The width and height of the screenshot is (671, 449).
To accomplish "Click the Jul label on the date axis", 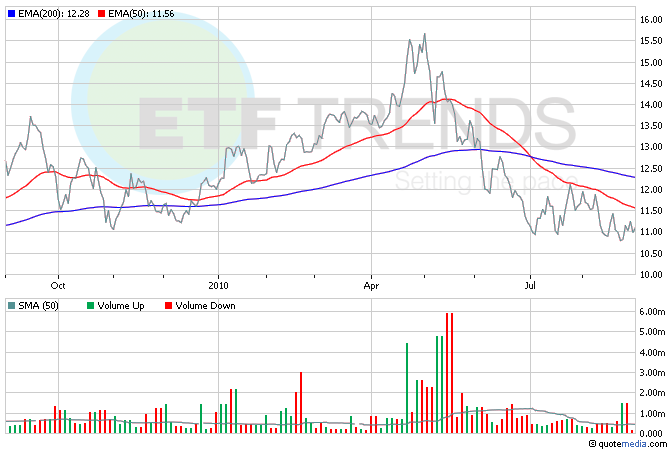I will pyautogui.click(x=530, y=285).
